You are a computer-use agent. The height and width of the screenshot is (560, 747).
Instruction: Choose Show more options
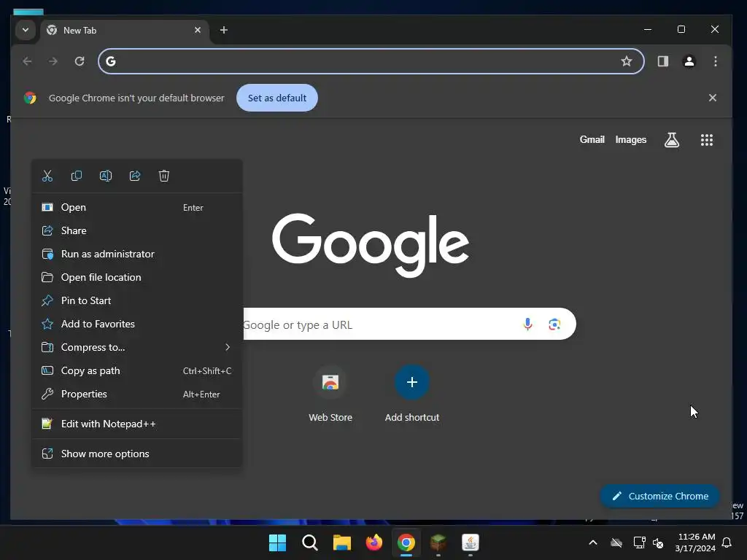[x=136, y=454]
